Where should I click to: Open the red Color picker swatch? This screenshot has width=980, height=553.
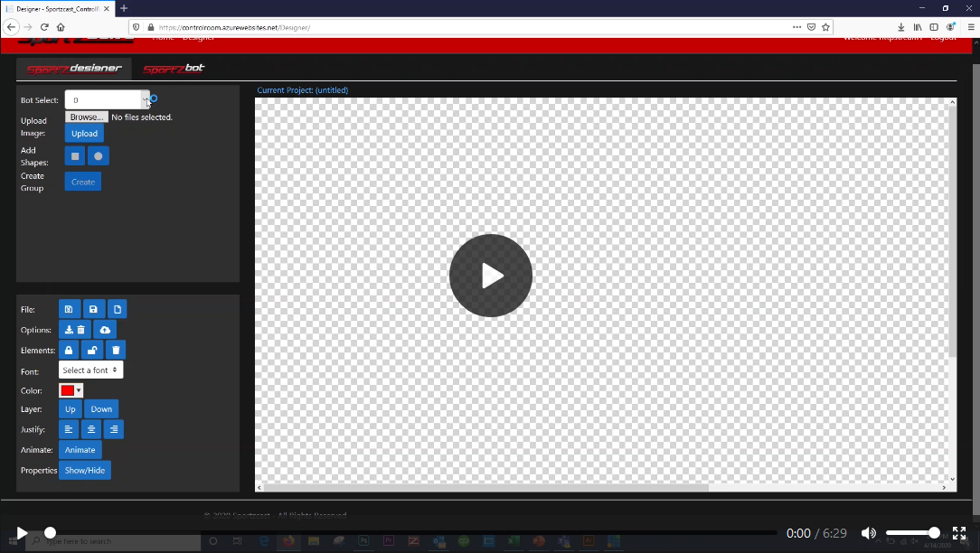71,390
